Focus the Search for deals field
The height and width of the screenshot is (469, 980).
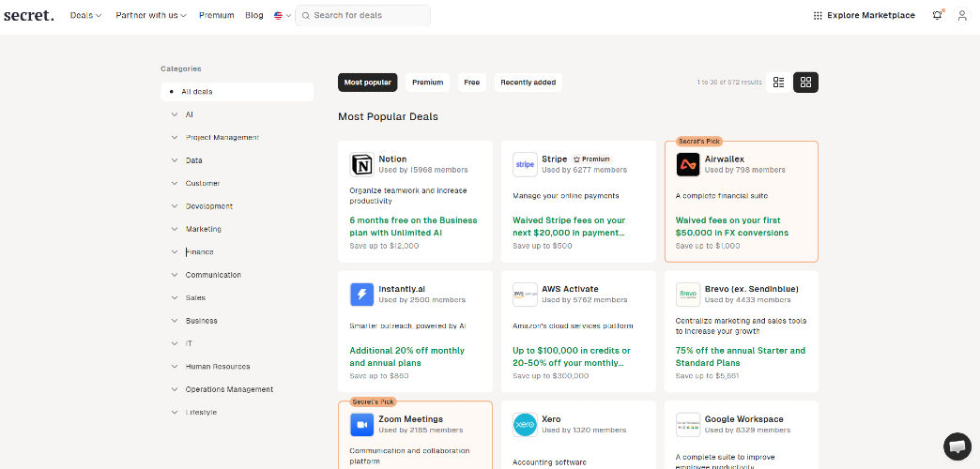pos(363,16)
